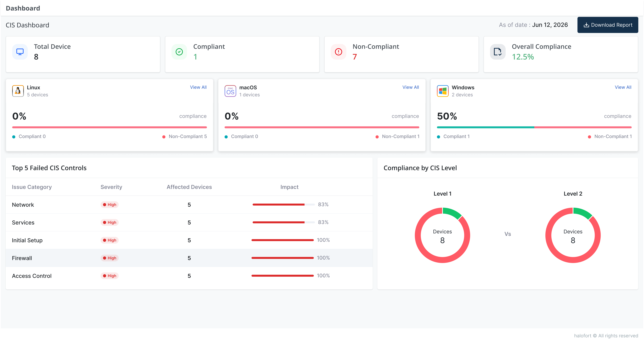Click the High severity badge for Services
644x344 pixels.
click(x=110, y=222)
